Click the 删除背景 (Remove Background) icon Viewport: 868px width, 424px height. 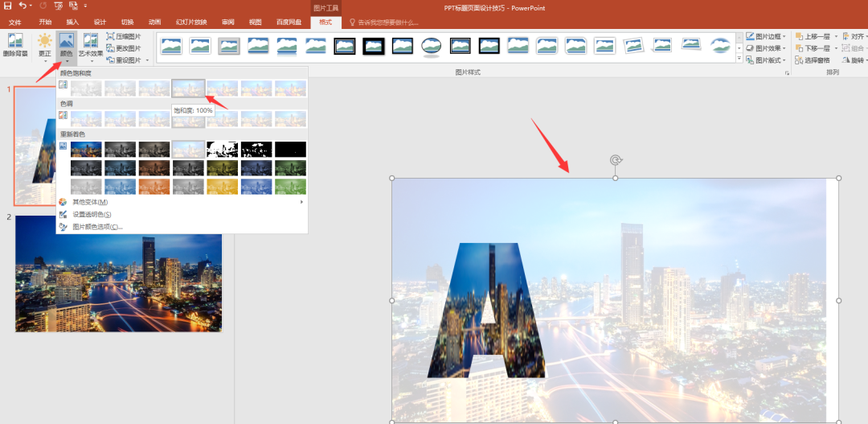(x=14, y=45)
